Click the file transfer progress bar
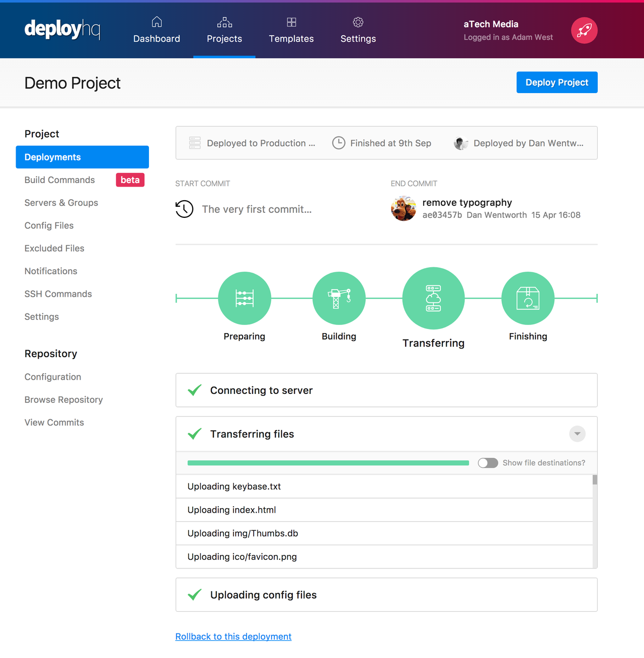The height and width of the screenshot is (658, 644). coord(328,463)
